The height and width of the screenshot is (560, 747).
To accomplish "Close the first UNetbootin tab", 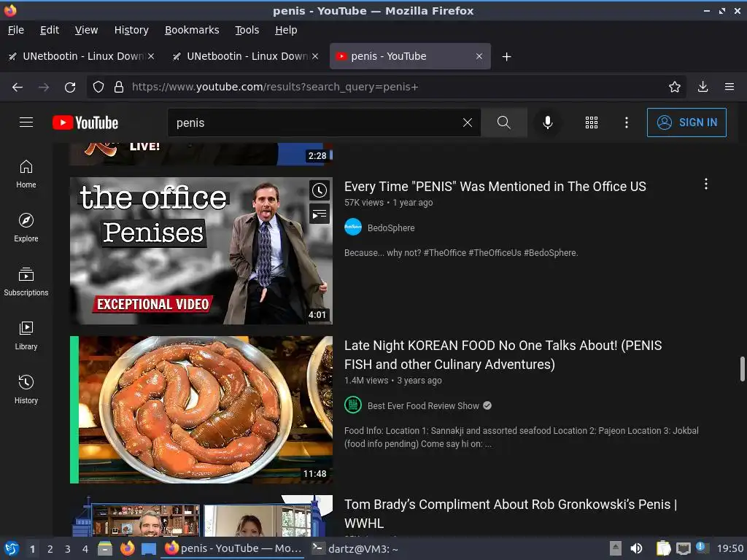I will pos(151,56).
